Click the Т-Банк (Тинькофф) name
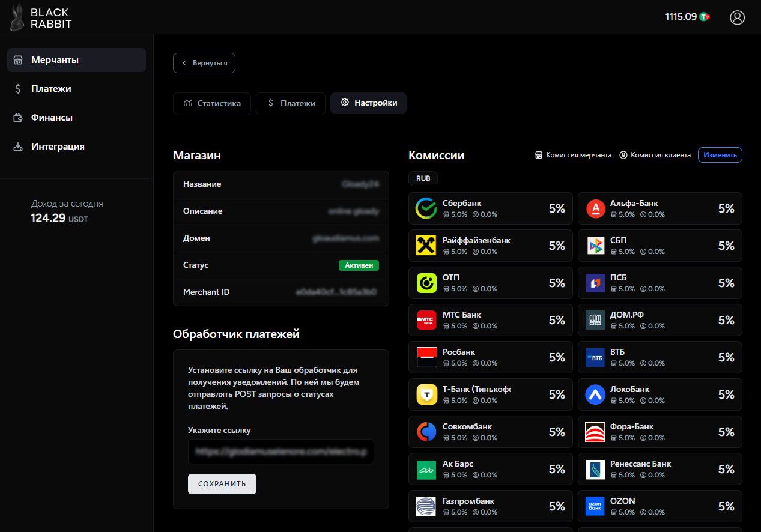 (476, 389)
